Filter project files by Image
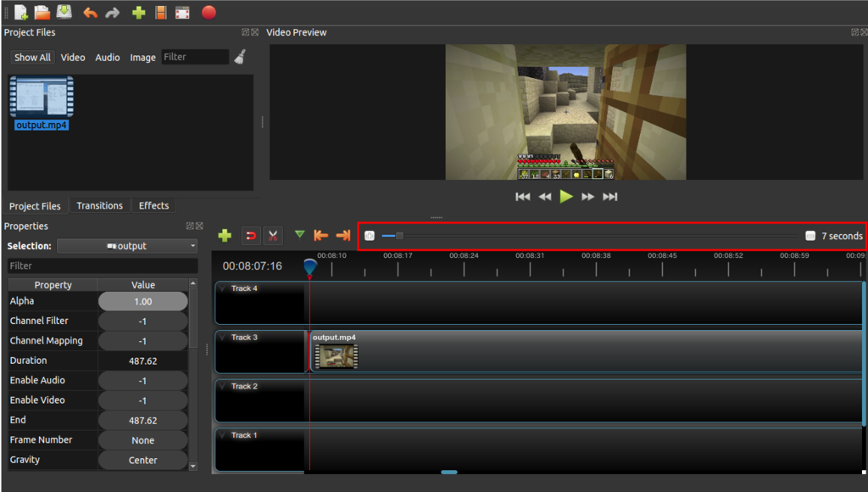 coord(142,57)
